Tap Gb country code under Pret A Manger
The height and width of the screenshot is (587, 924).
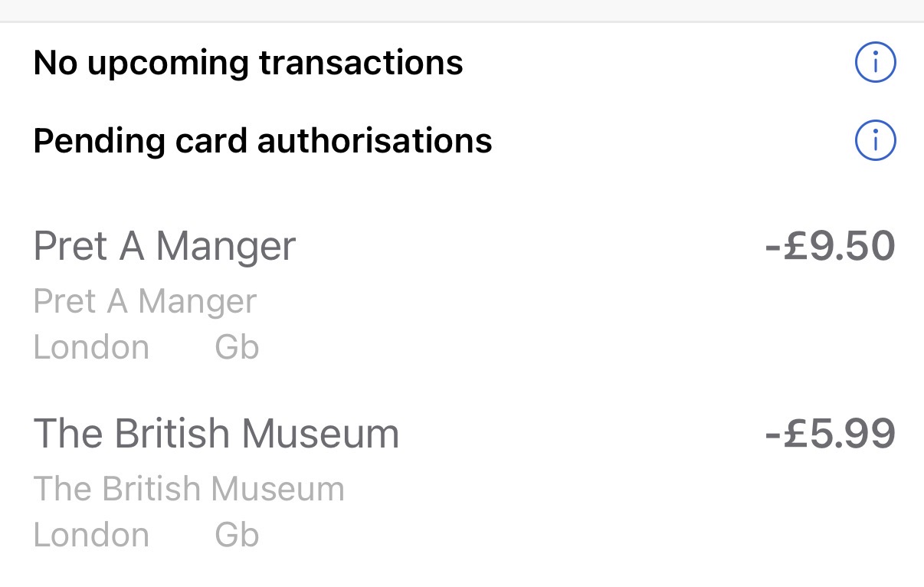(237, 347)
